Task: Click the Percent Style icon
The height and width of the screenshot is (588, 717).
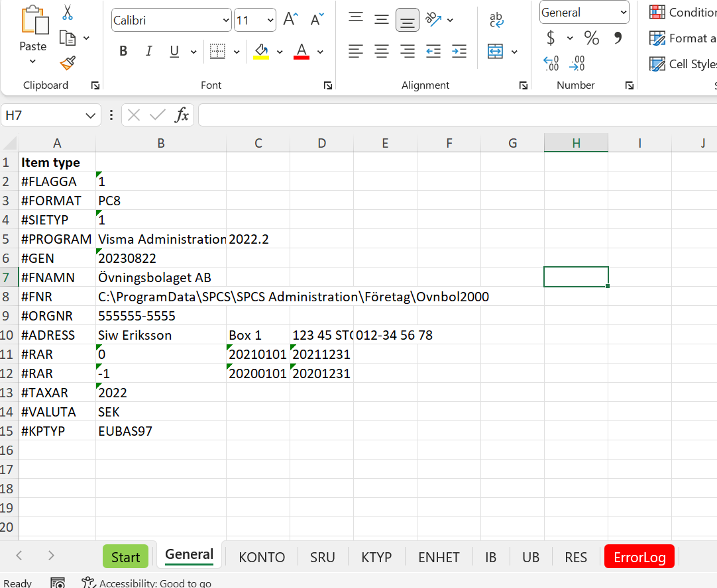Action: pyautogui.click(x=592, y=38)
